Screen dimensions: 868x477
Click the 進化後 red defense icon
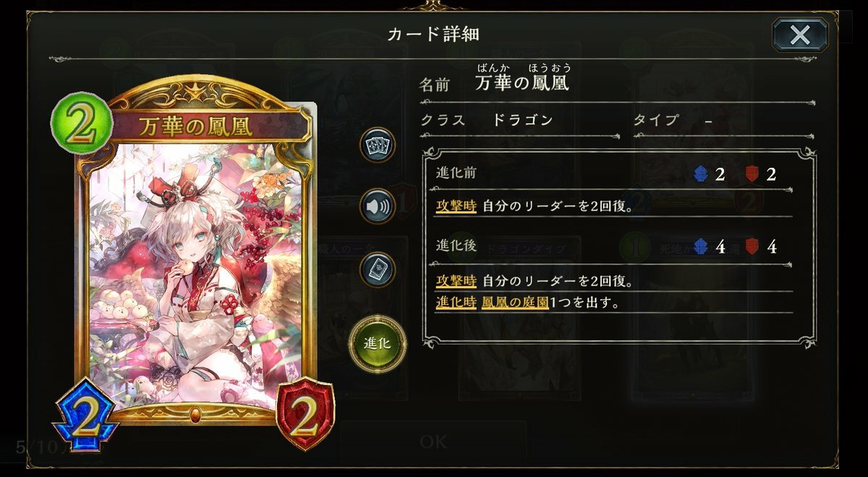[x=753, y=247]
